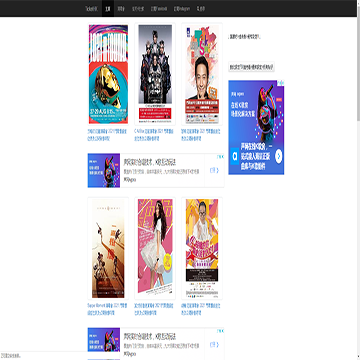
Task: Open the Ticket site brand link in the navbar
Action: [x=91, y=9]
